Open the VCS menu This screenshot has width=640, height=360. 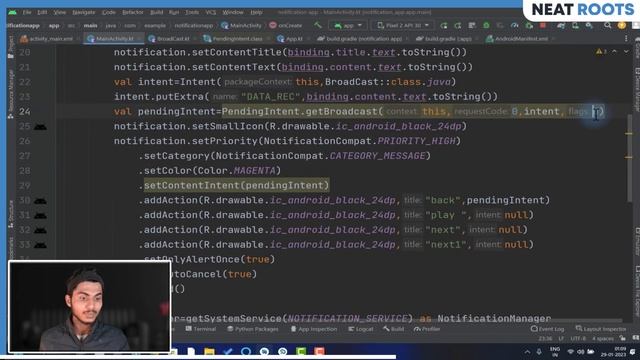pos(211,12)
